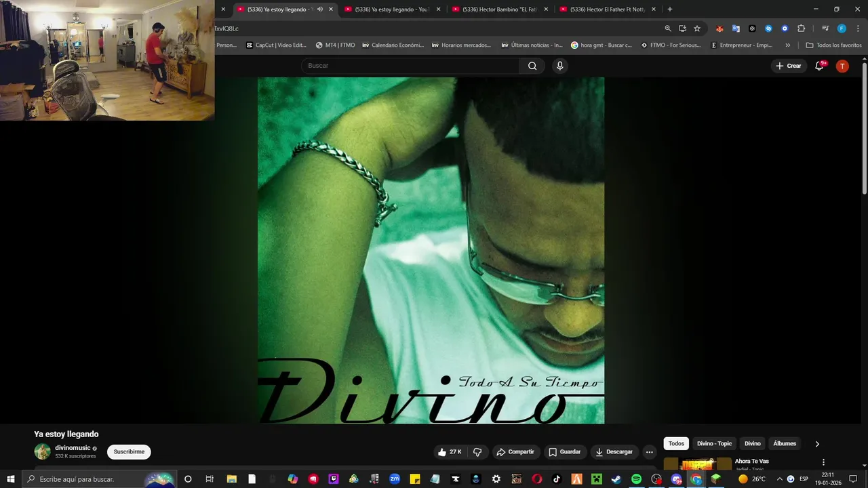Open the hora gmt Google bookmark
Viewport: 868px width, 488px height.
coord(601,45)
